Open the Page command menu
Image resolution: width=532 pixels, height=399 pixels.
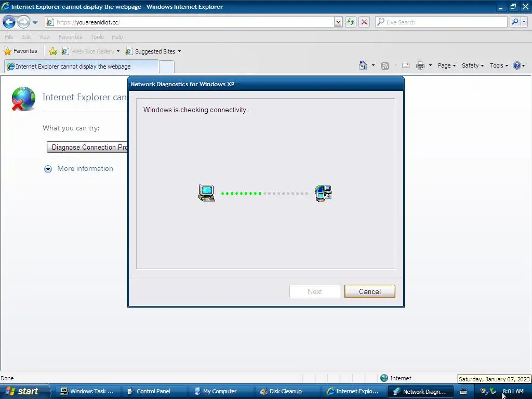446,65
